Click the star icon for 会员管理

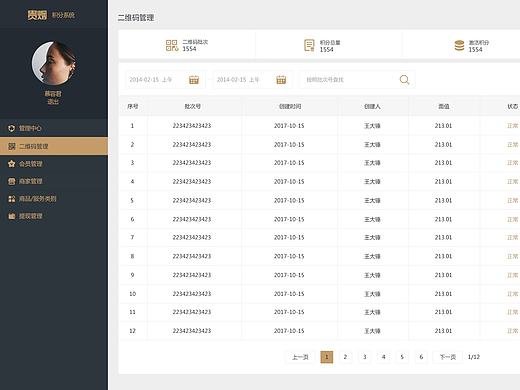pyautogui.click(x=12, y=164)
